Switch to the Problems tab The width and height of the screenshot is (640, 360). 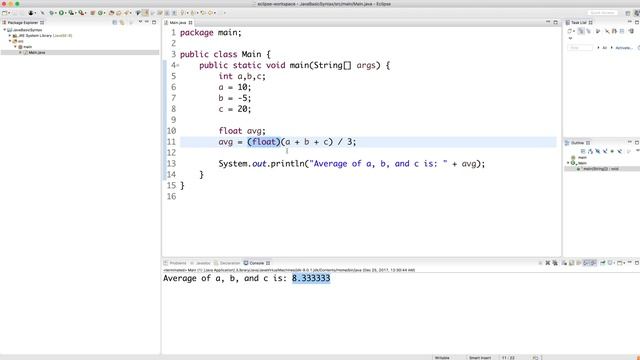[175, 263]
